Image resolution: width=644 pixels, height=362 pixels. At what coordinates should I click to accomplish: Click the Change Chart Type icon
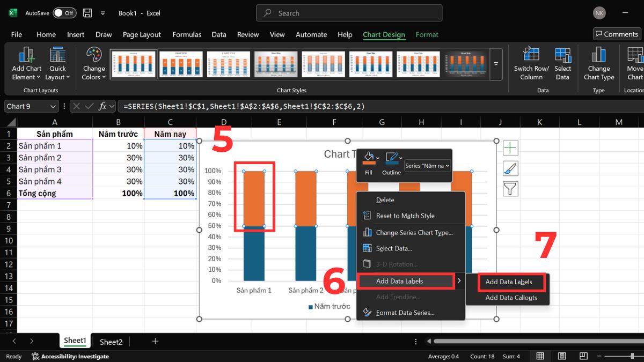tap(598, 56)
